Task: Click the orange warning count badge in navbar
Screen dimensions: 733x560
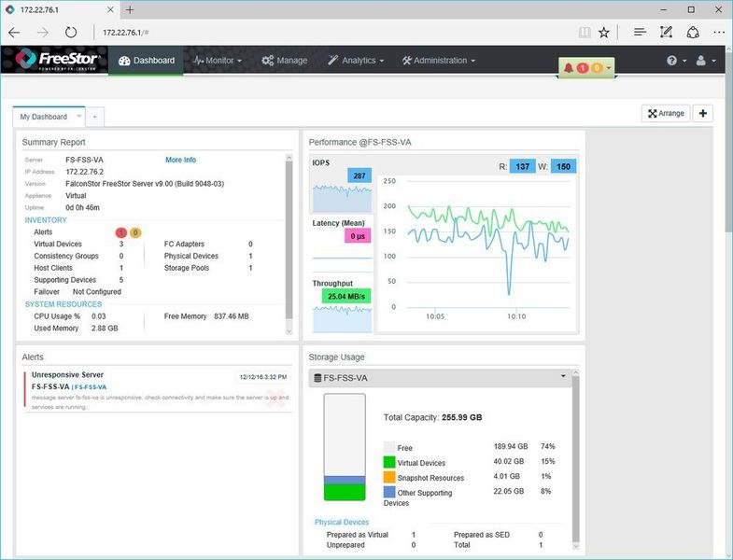Action: click(x=597, y=68)
